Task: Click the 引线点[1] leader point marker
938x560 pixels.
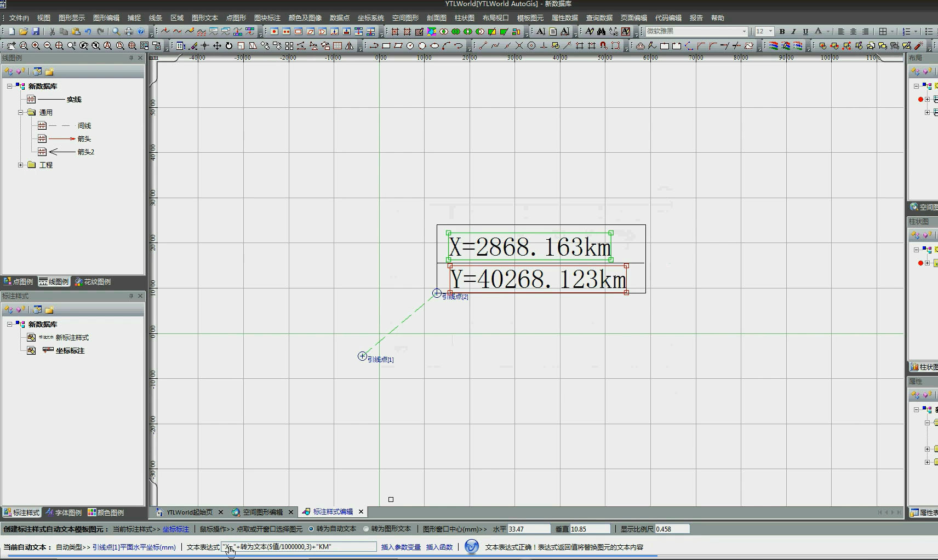Action: [x=362, y=356]
